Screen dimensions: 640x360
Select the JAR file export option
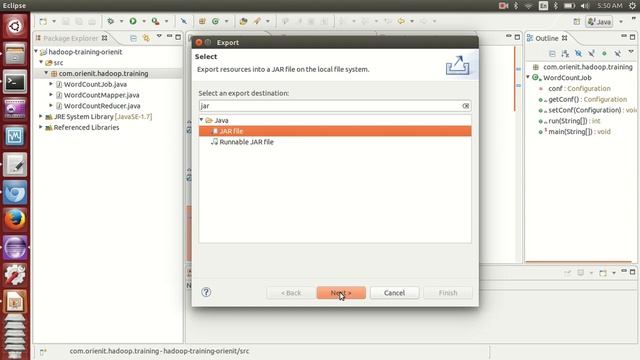coord(335,131)
